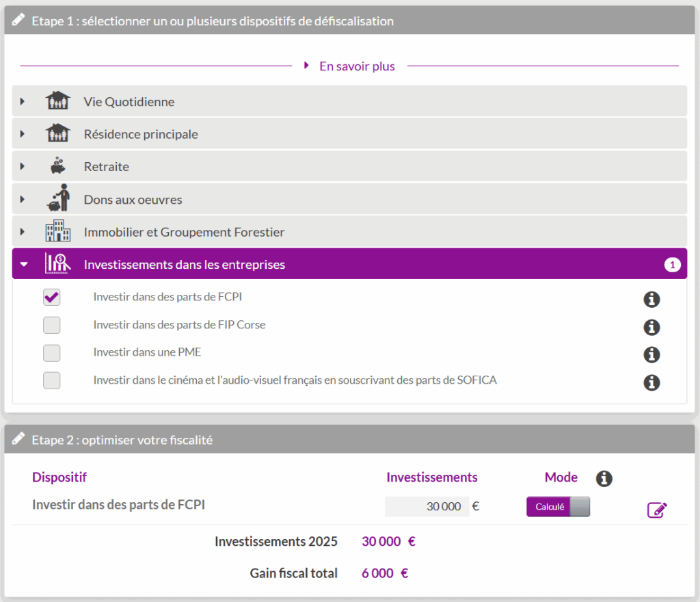The image size is (700, 602).
Task: Enable the Investir dans une PME checkbox
Action: click(52, 353)
